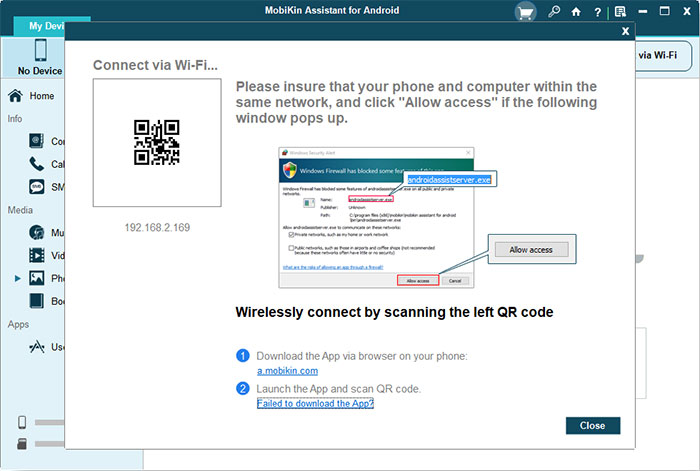Screen dimensions: 700x471
Task: Click Failed to download the App? link
Action: pos(315,403)
